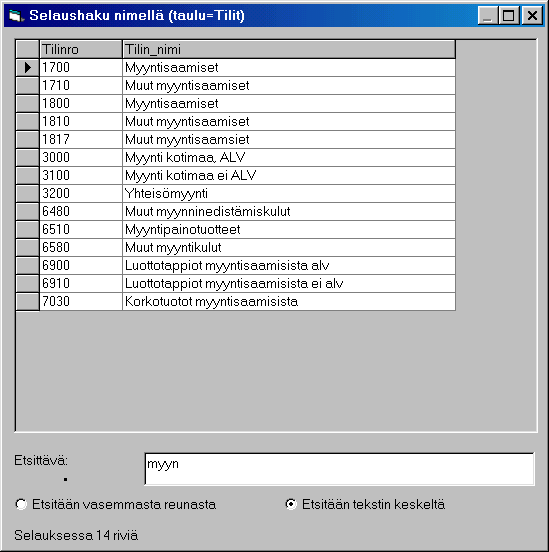Minimize the Selaushaku window
The image size is (549, 552).
[488, 15]
